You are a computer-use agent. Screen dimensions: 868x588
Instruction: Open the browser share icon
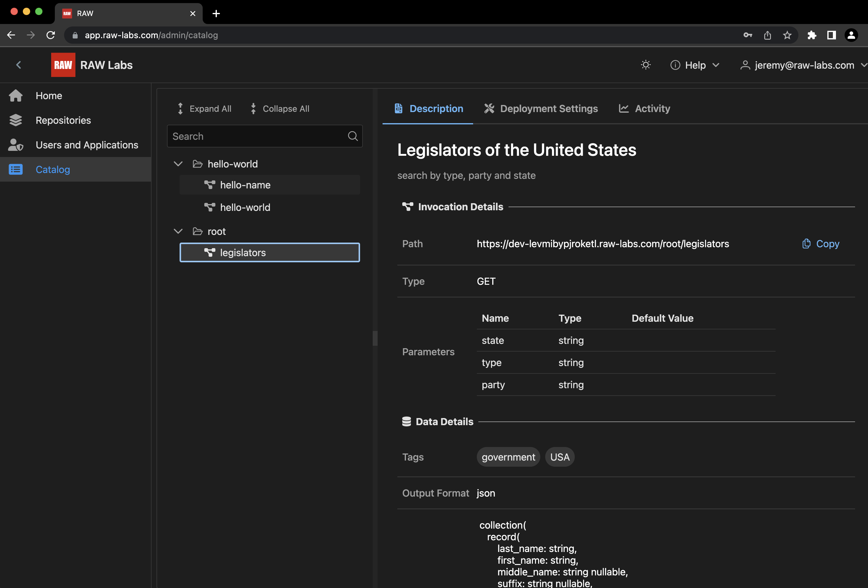click(x=768, y=35)
